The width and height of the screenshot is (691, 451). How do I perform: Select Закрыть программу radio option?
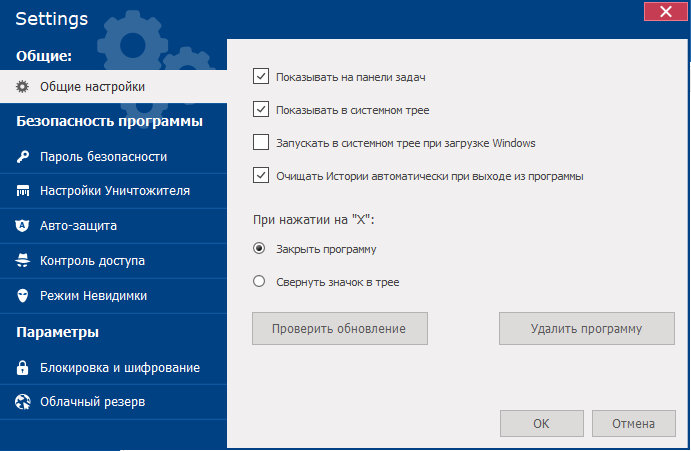click(x=260, y=249)
